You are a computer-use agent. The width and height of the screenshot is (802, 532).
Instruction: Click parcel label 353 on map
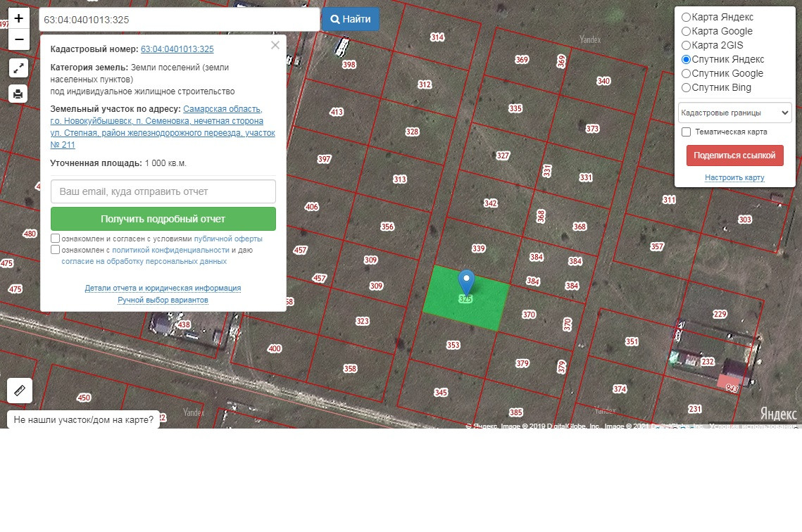[453, 345]
